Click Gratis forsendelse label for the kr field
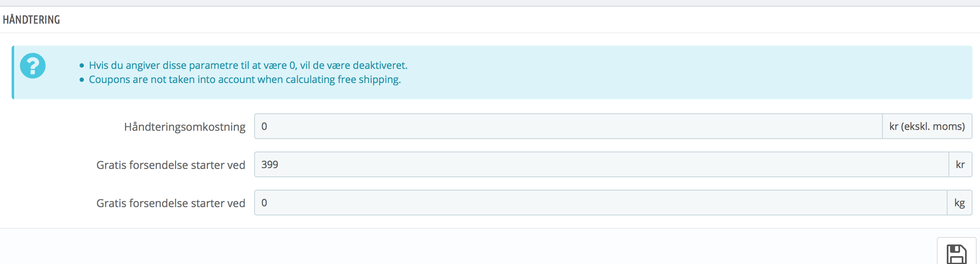This screenshot has height=264, width=980. coord(171,165)
